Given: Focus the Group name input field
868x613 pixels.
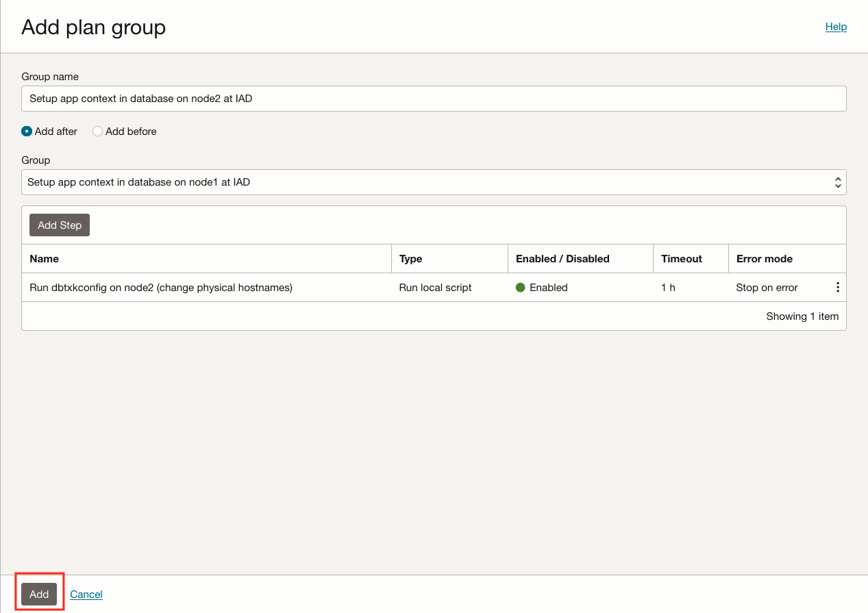Looking at the screenshot, I should [434, 99].
